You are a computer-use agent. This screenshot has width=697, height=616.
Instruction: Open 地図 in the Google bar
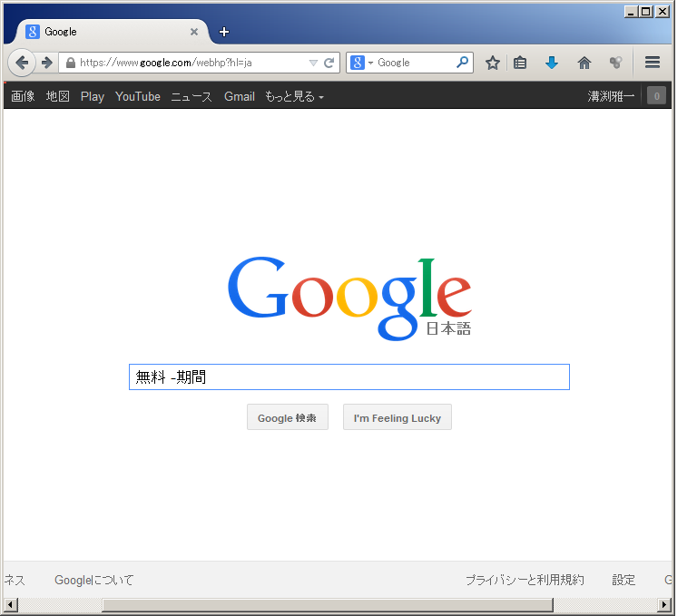click(x=58, y=96)
